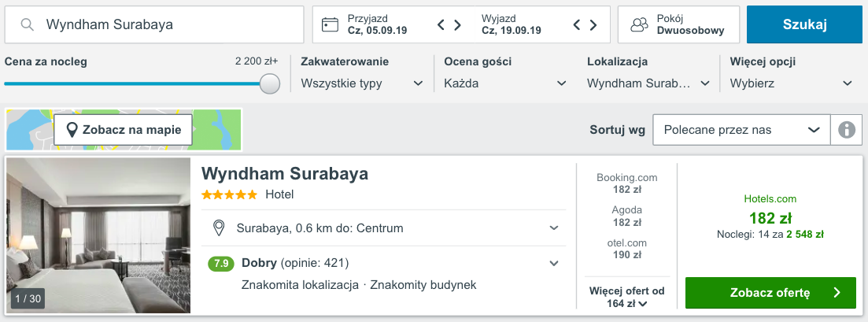Adjust the price per night slider handle
This screenshot has width=868, height=322.
(270, 83)
